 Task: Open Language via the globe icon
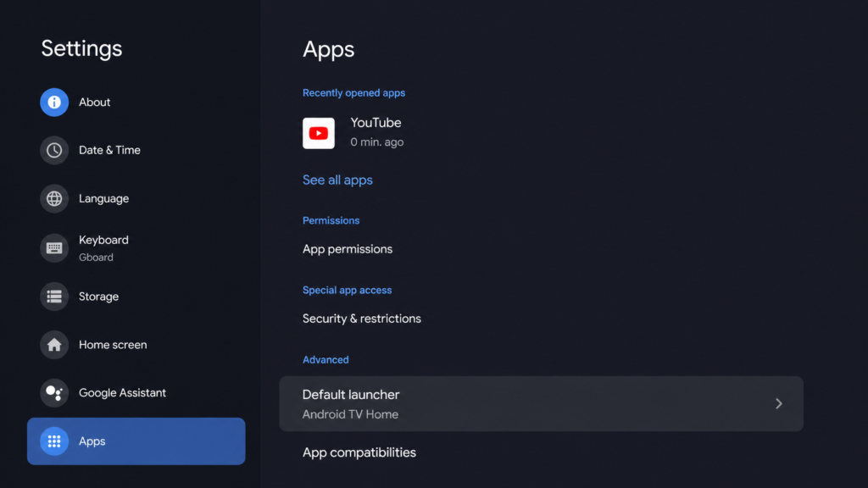tap(53, 198)
